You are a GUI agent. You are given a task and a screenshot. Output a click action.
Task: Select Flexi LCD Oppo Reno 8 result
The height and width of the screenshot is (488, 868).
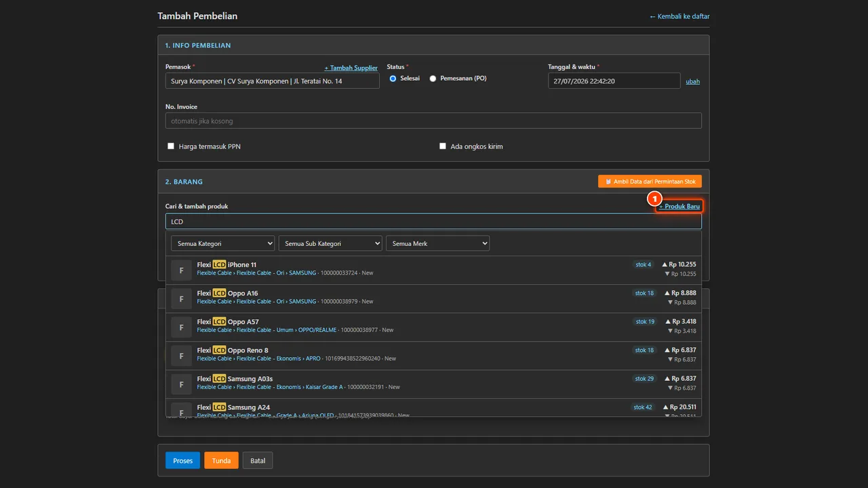433,355
